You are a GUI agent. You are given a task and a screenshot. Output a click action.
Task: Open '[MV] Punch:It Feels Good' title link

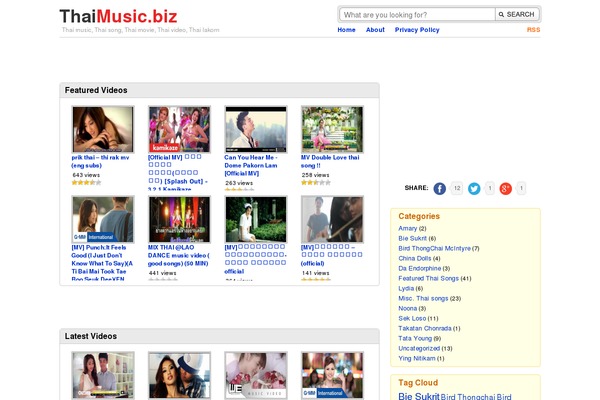pos(102,263)
